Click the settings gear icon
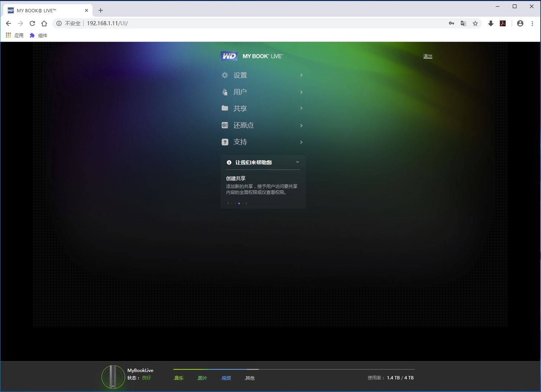Image resolution: width=541 pixels, height=392 pixels. (x=225, y=75)
